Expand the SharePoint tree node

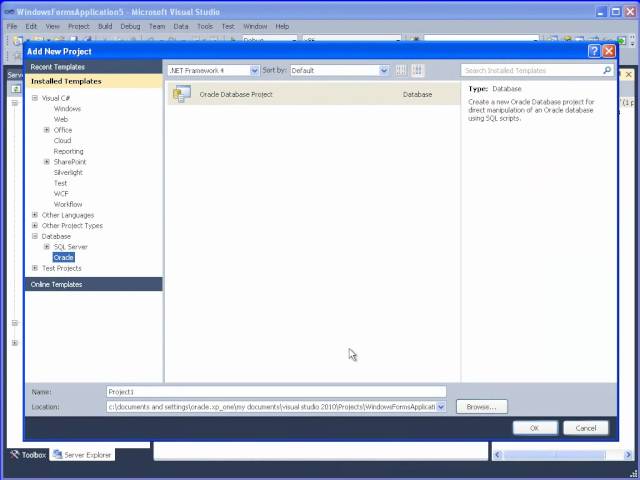pyautogui.click(x=47, y=162)
